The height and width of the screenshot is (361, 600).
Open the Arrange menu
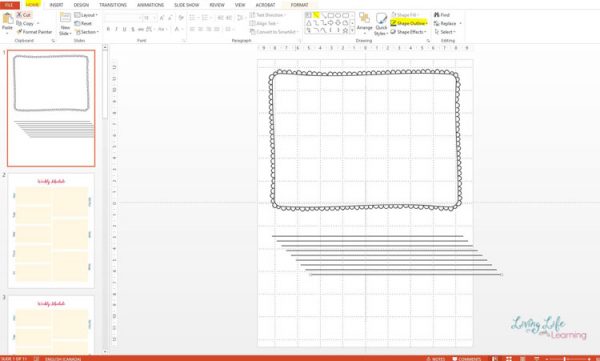click(x=364, y=22)
